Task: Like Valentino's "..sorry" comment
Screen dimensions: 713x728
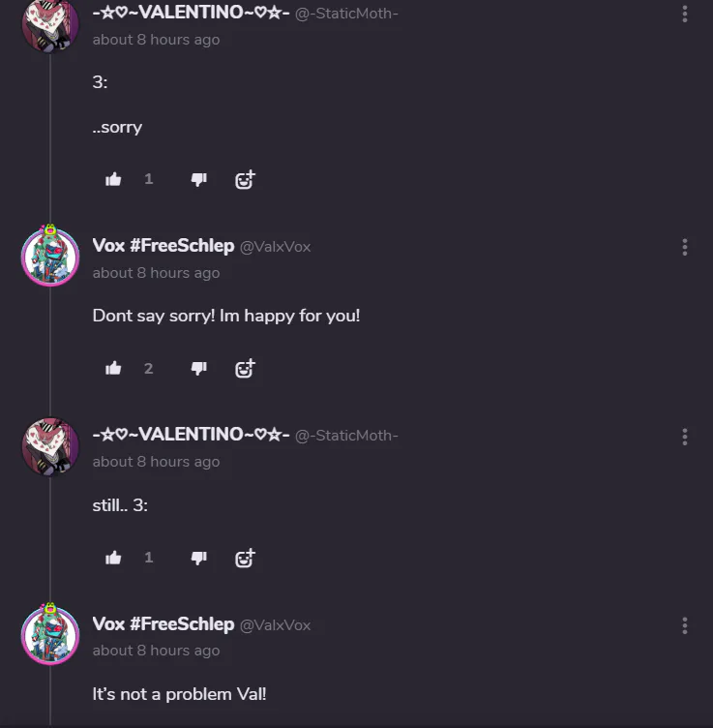Action: pos(113,179)
